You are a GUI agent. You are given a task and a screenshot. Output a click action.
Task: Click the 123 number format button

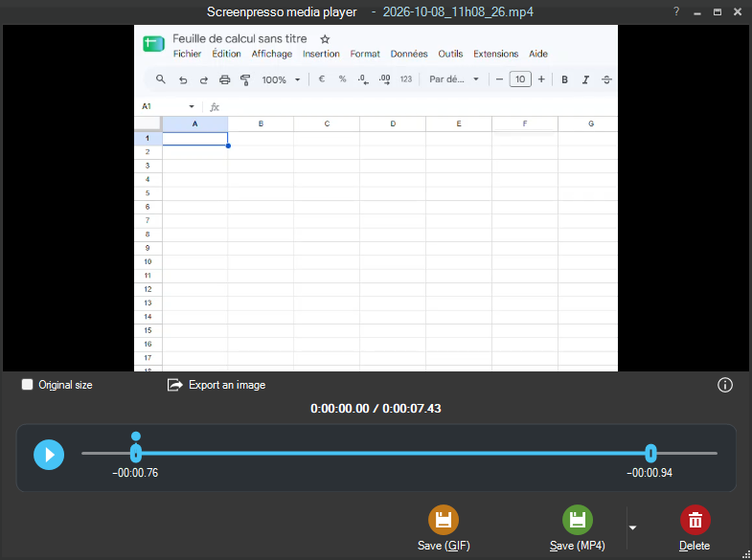coord(406,79)
